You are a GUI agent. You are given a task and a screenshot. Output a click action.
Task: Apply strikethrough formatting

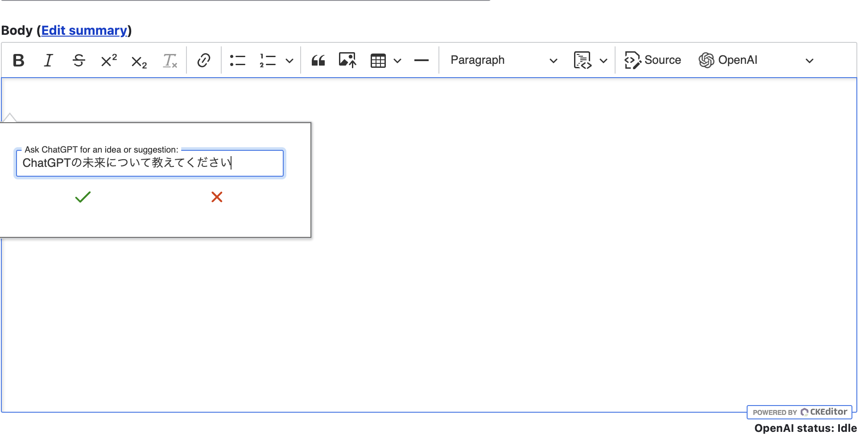pos(79,60)
